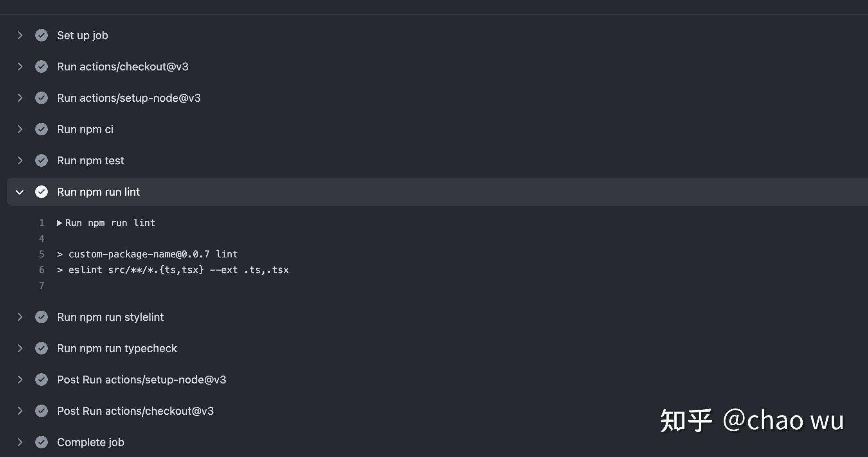Click the checkmark icon beside Run npm run stylelint
The width and height of the screenshot is (868, 457).
[x=41, y=317]
